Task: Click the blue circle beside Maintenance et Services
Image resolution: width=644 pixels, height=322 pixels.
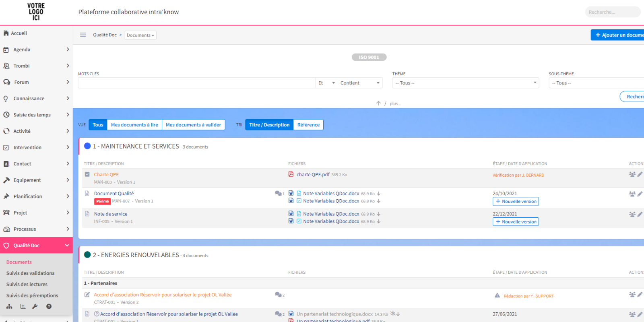Action: coord(87,146)
